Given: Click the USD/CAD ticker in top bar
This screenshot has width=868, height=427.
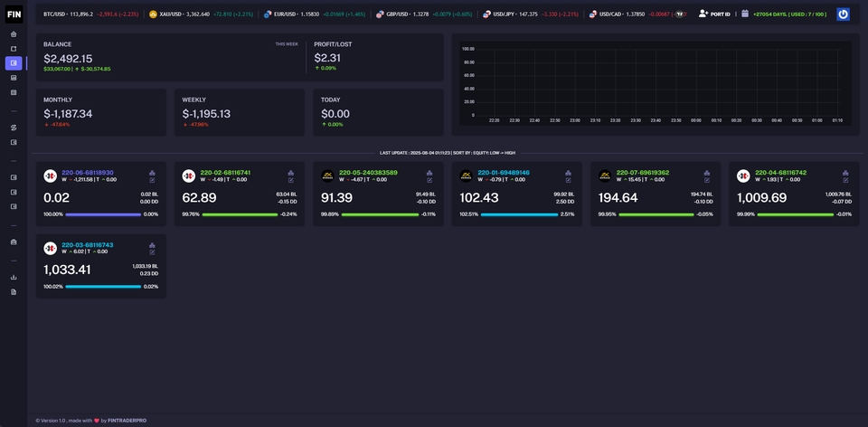Looking at the screenshot, I should tap(637, 14).
